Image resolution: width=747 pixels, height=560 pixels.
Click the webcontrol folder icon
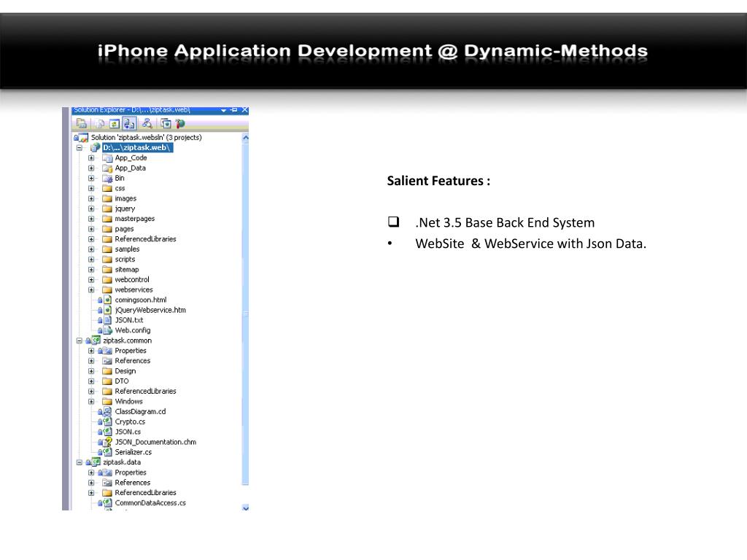(107, 279)
